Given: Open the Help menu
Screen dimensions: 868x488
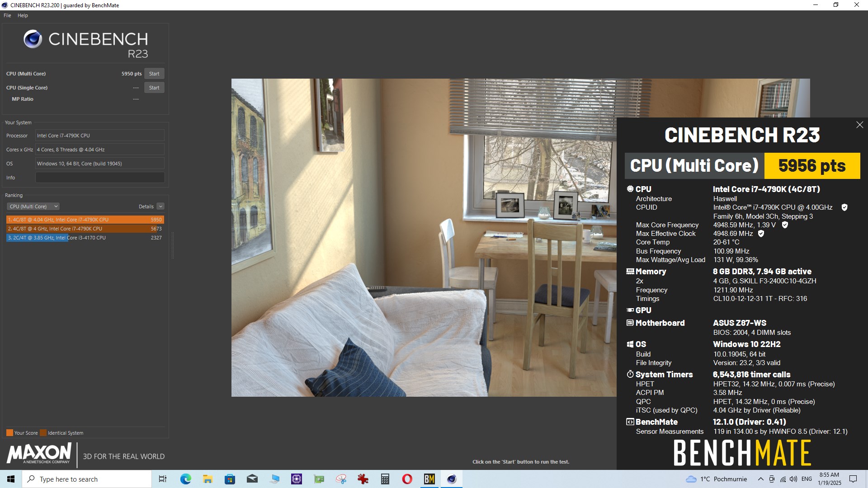Looking at the screenshot, I should click(23, 15).
